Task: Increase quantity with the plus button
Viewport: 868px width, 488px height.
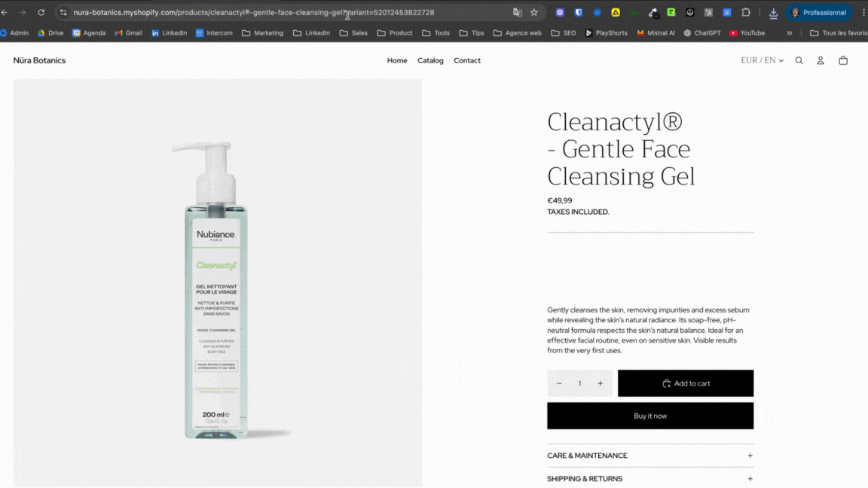Action: click(600, 383)
